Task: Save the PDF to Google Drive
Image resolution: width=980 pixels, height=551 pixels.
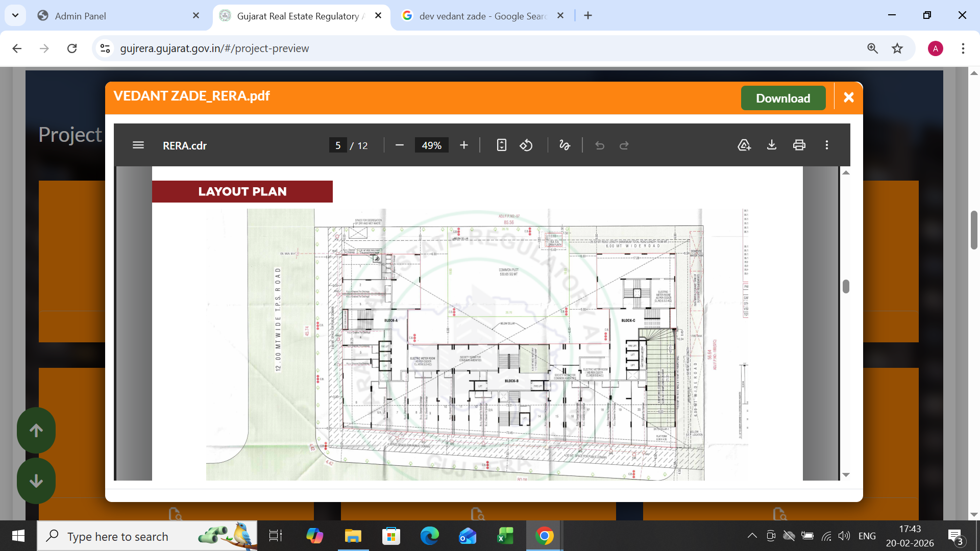Action: (x=744, y=145)
